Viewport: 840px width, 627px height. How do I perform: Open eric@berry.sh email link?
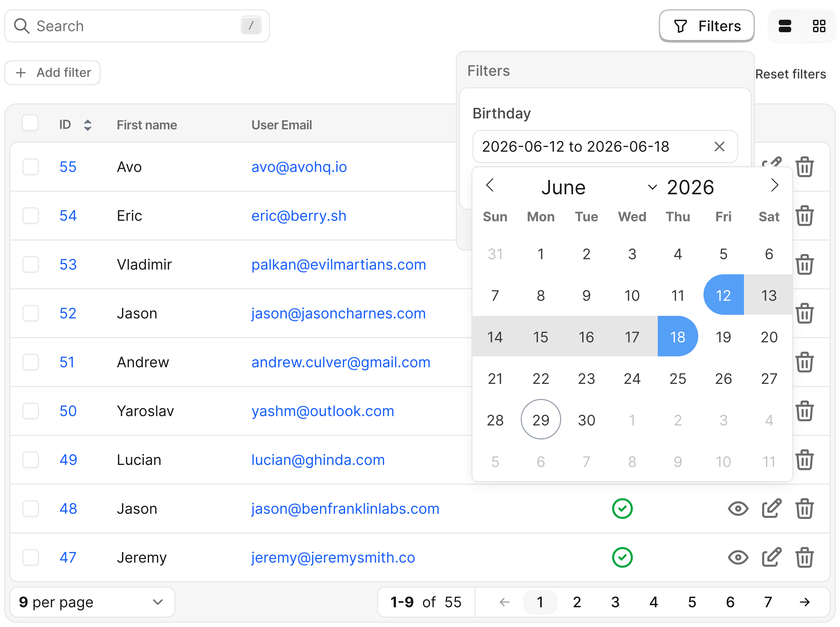point(299,216)
